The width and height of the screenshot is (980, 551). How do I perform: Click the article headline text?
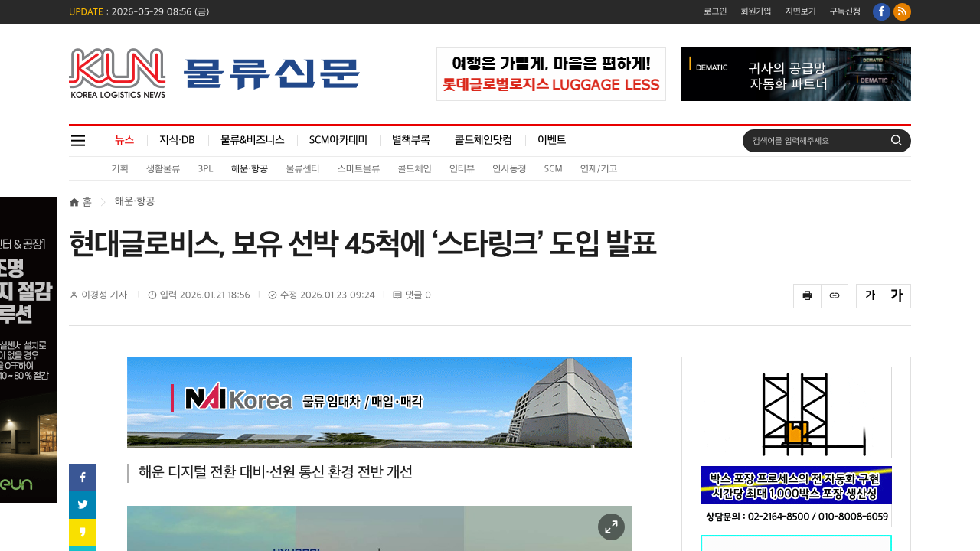(x=363, y=245)
